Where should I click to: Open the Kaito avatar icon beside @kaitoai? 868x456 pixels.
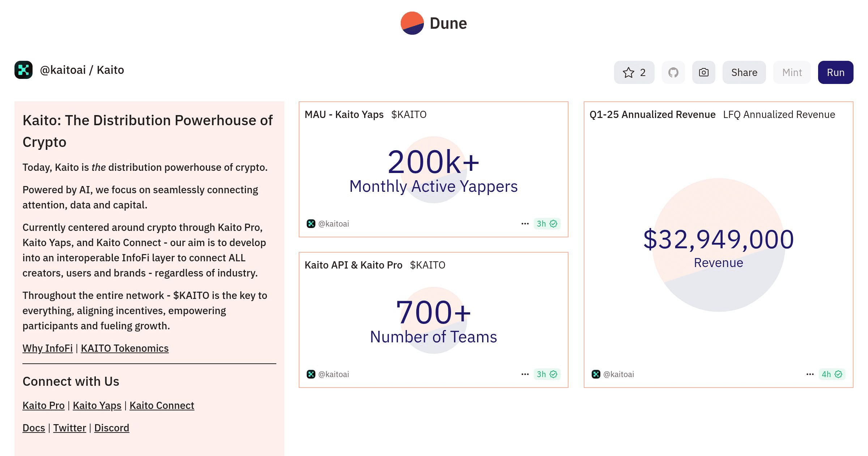tap(24, 70)
